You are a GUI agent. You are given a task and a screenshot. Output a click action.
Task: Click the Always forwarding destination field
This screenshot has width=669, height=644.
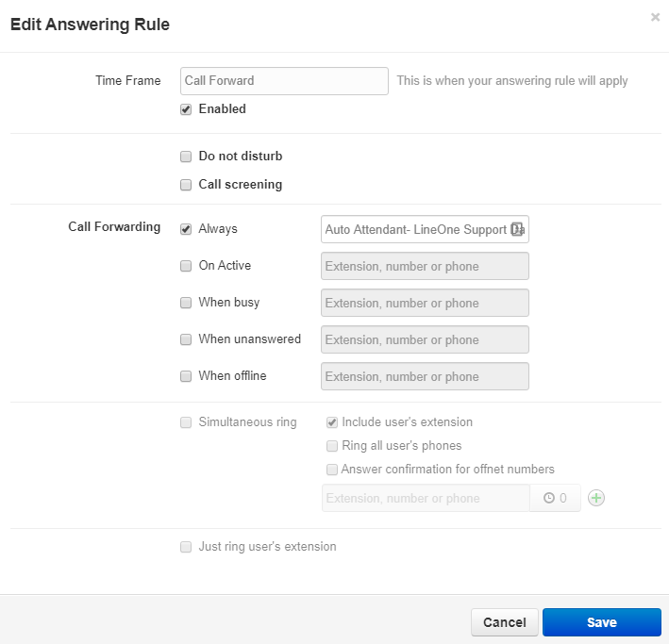click(425, 229)
